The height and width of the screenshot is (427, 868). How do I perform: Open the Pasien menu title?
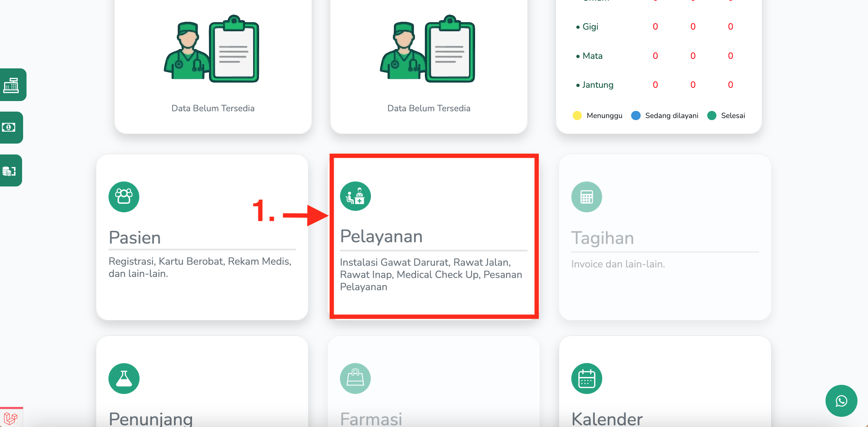[135, 237]
